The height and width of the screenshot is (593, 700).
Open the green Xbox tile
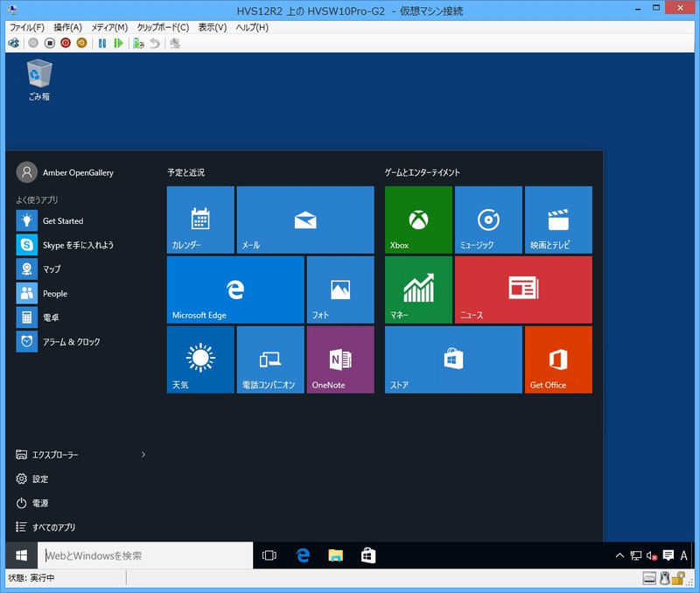pyautogui.click(x=418, y=220)
